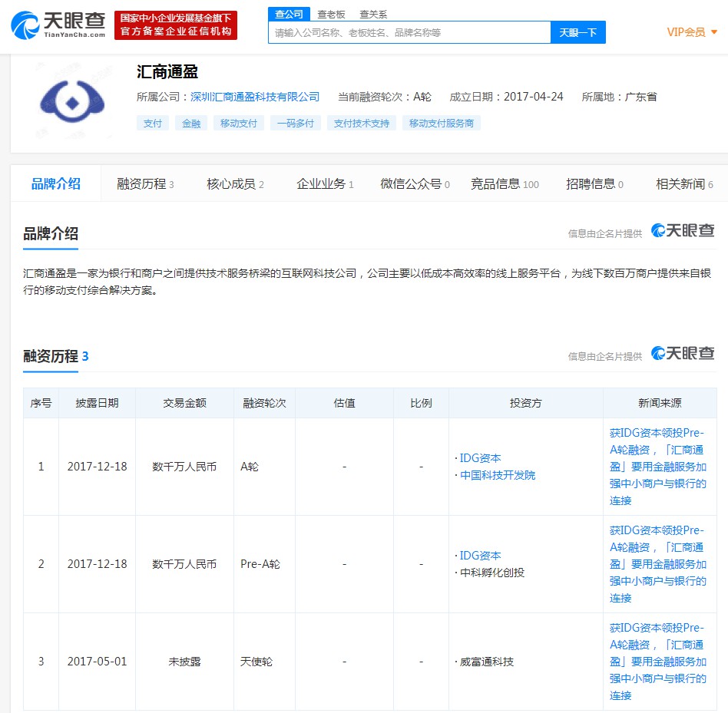Click the 金融 tag
This screenshot has height=713, width=728.
coord(190,124)
